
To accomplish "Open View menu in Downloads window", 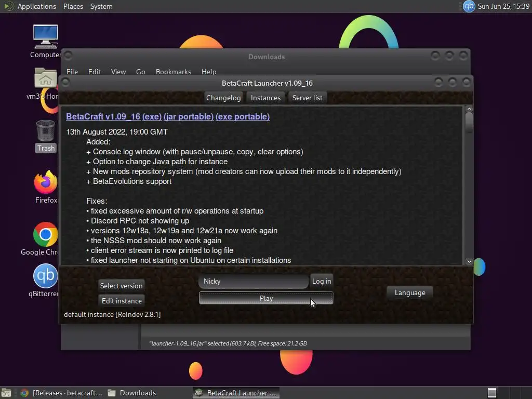I will coord(118,72).
